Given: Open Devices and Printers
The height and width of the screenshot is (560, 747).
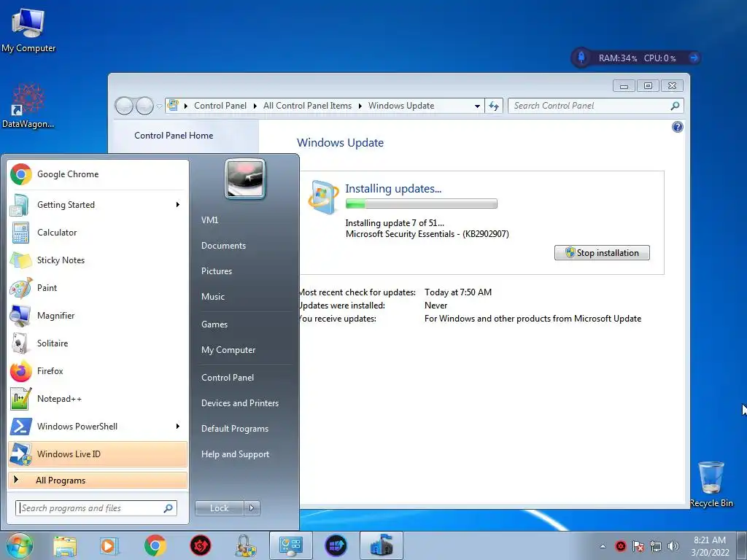Looking at the screenshot, I should (240, 403).
